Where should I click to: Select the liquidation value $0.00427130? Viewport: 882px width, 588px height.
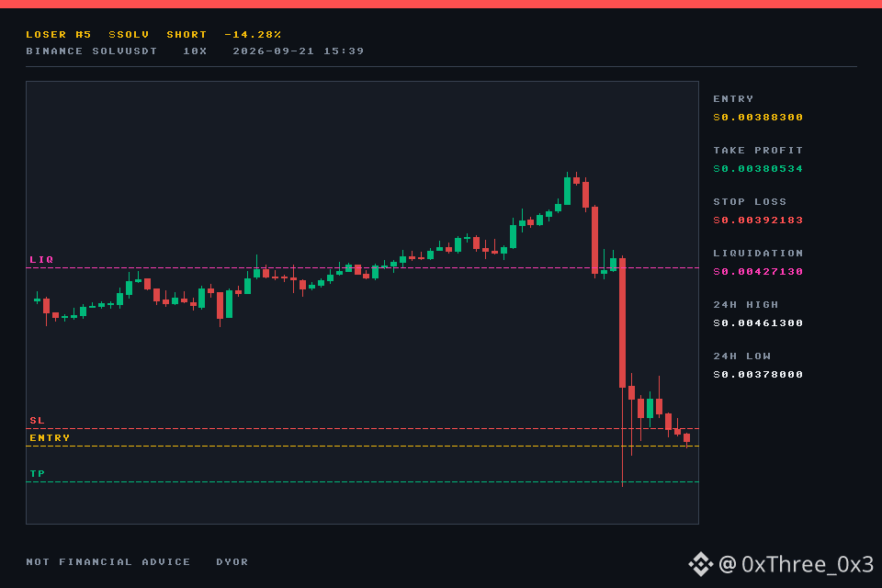coord(758,272)
